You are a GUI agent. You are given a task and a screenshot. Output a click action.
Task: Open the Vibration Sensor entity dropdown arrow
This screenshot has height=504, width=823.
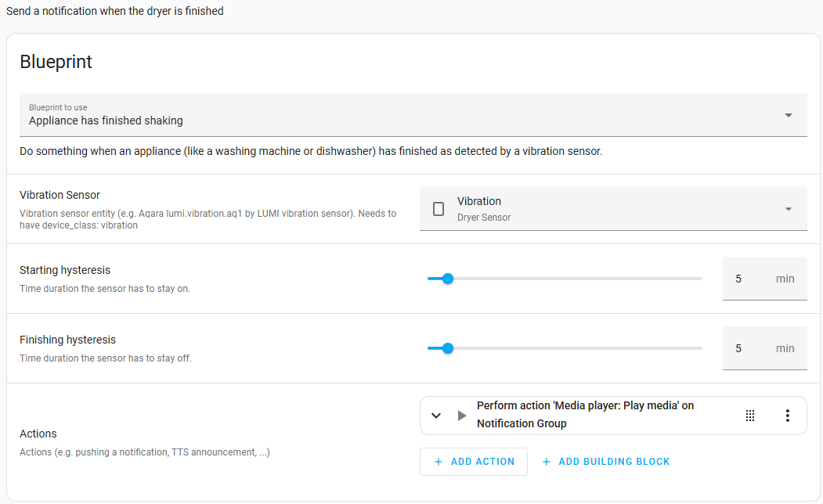788,209
